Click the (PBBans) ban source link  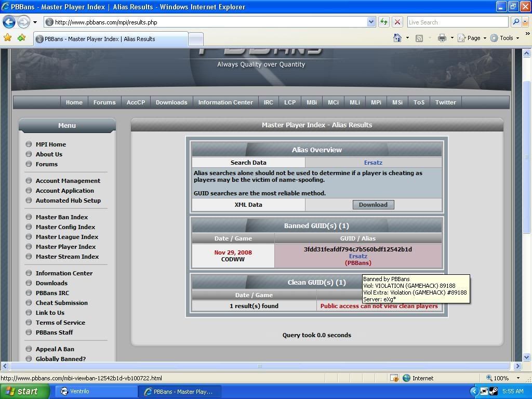[x=358, y=263]
